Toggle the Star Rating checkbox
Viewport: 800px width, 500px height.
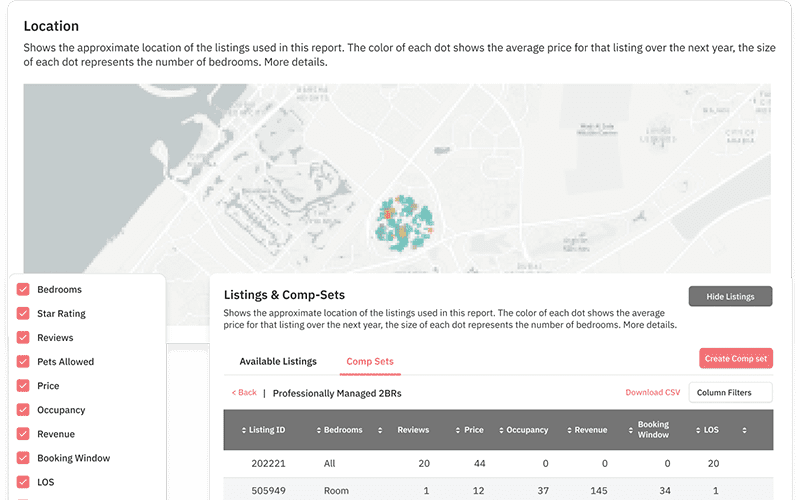pos(23,314)
